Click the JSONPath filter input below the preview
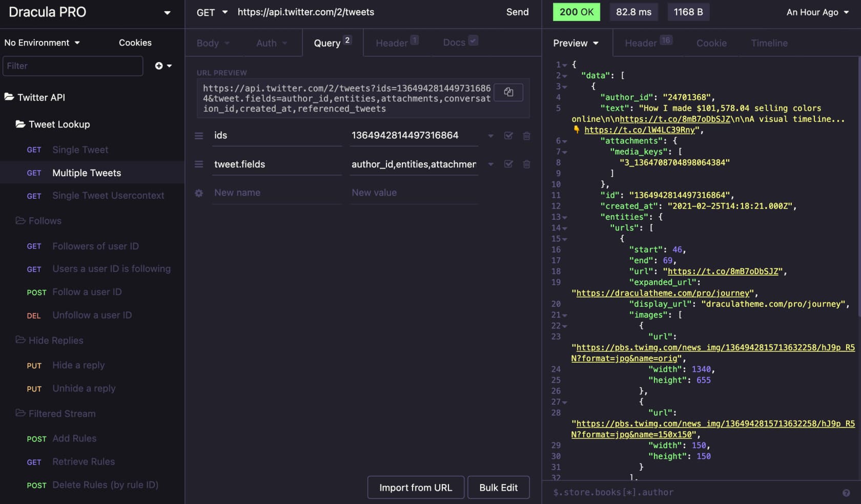The image size is (861, 504). (x=666, y=492)
